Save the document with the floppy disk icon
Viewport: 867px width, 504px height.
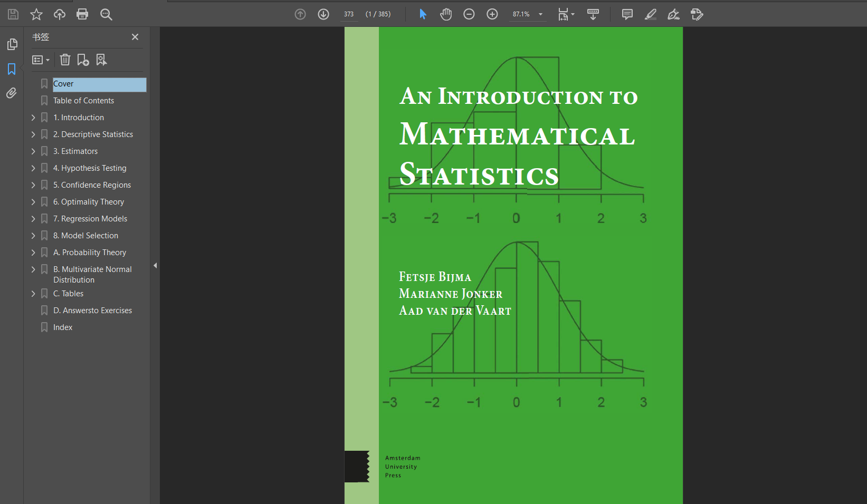pyautogui.click(x=13, y=14)
